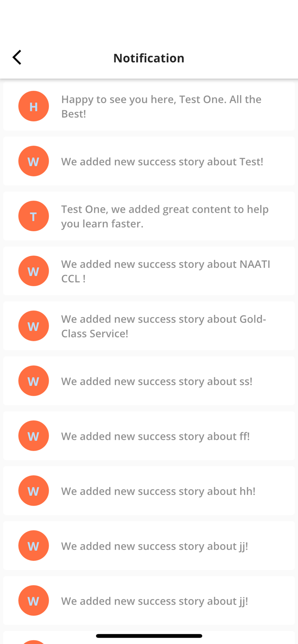The image size is (298, 644).
Task: Tap the W avatar beside the hh story
Action: tap(34, 491)
